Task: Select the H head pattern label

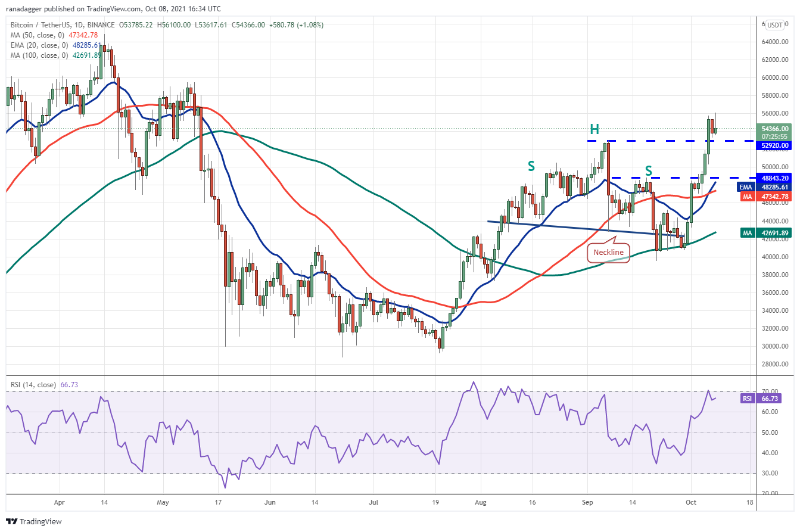Action: pyautogui.click(x=594, y=129)
